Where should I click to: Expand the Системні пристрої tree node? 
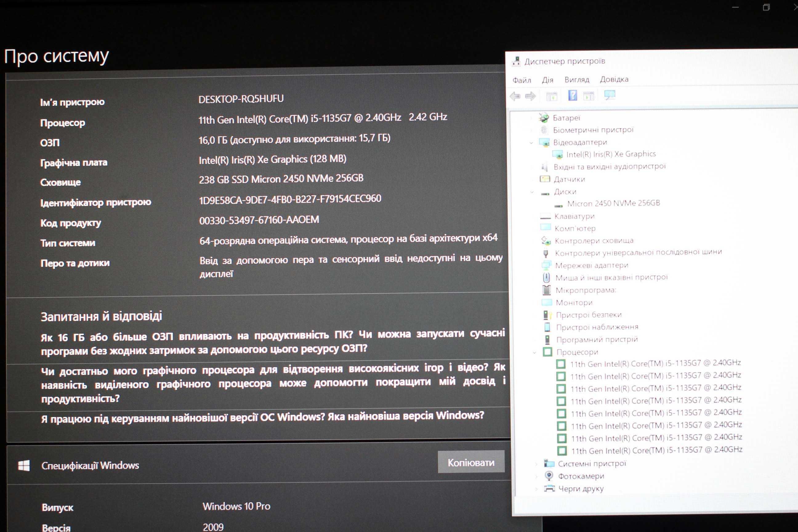click(536, 464)
